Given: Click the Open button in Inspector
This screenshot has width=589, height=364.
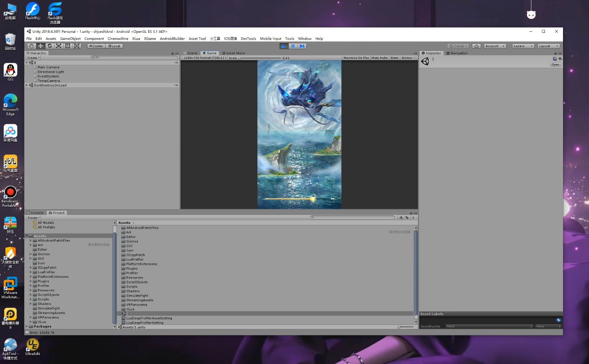Looking at the screenshot, I should 555,64.
